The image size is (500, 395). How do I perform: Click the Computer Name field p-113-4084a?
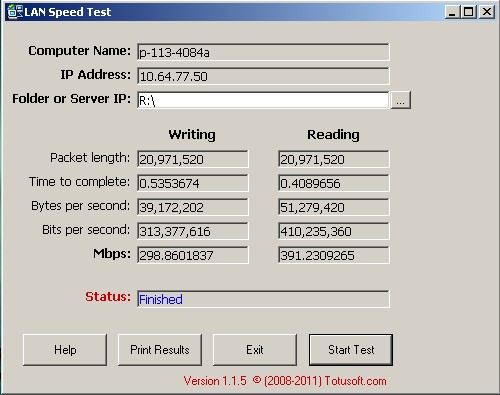pos(263,52)
